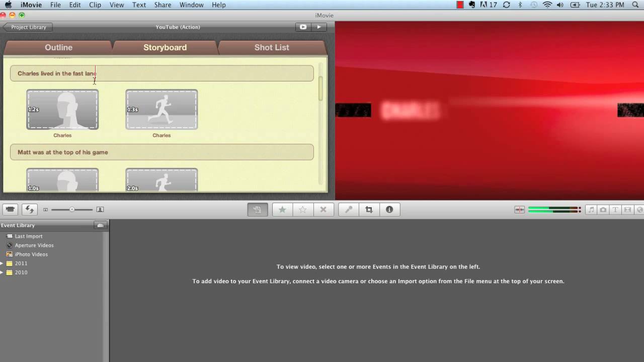Select the 1.3s Charles running placeholder

point(162,110)
